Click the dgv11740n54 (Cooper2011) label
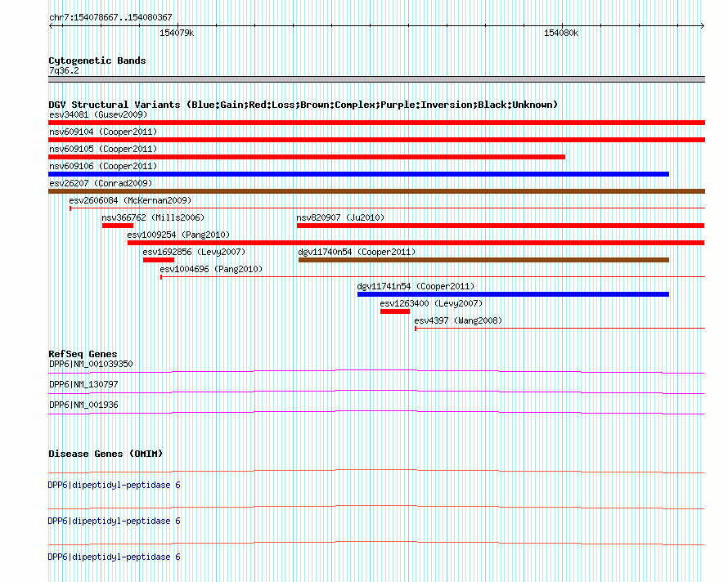 (x=357, y=252)
